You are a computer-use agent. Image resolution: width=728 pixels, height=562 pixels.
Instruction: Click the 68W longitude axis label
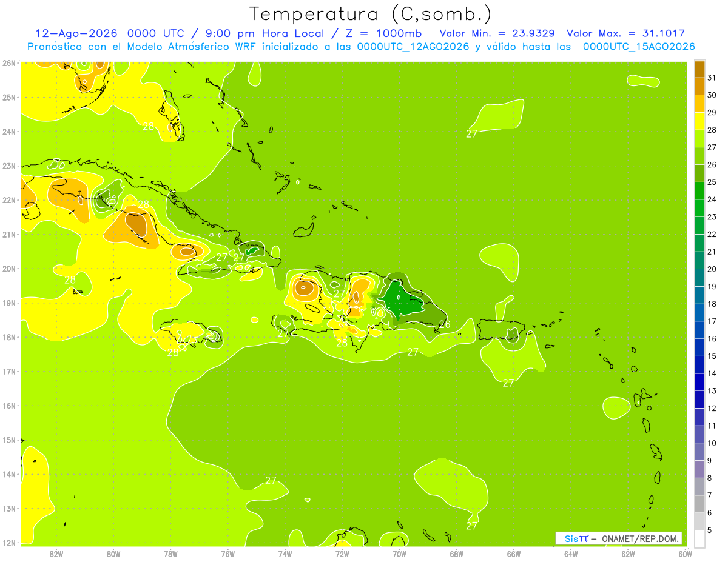[x=457, y=554]
